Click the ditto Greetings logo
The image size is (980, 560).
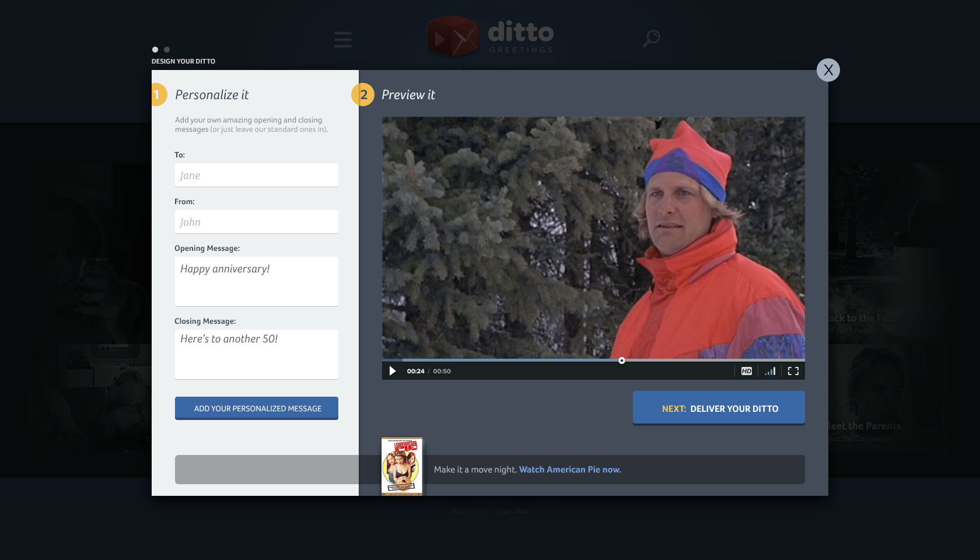tap(489, 36)
